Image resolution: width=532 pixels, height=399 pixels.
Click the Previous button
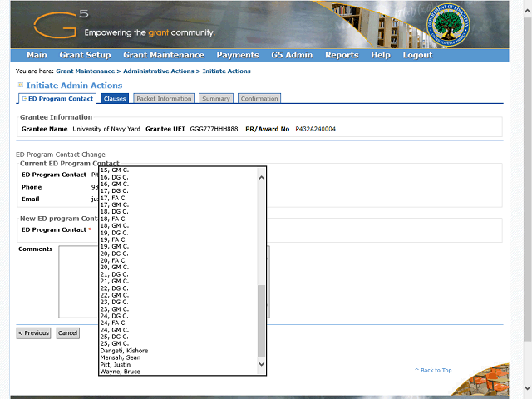(33, 333)
